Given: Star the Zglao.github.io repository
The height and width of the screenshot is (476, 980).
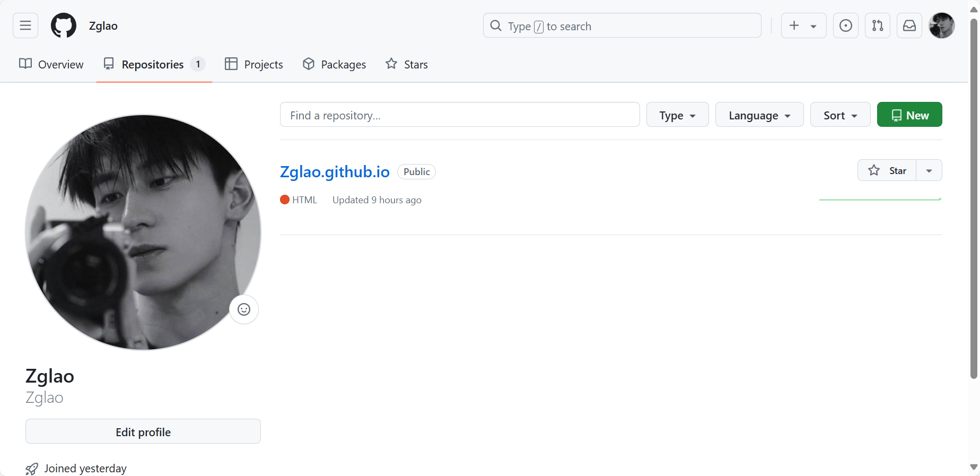Looking at the screenshot, I should [x=887, y=170].
